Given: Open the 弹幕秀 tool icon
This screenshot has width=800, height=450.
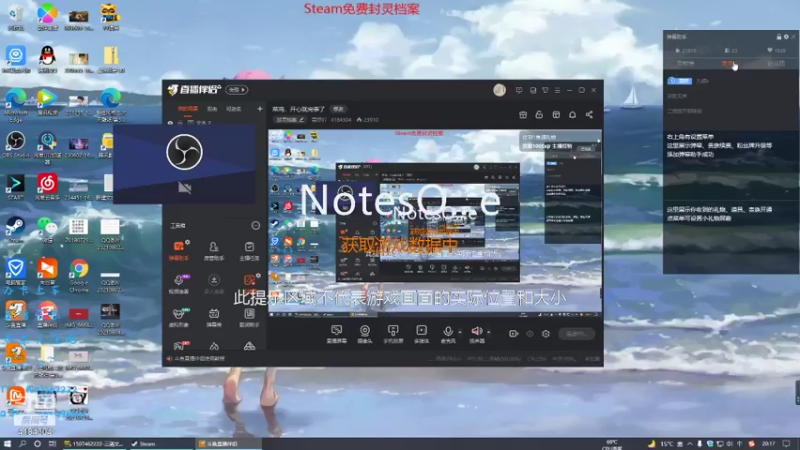Looking at the screenshot, I should 214,317.
